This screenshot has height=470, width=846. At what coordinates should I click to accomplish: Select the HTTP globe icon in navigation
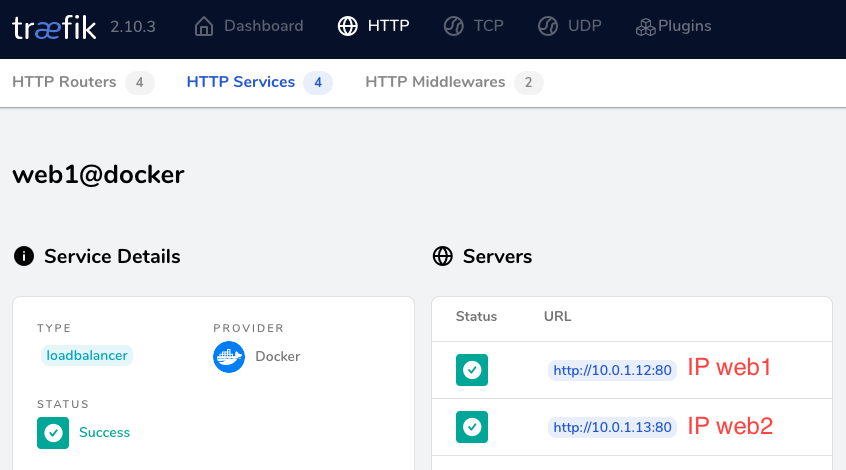pyautogui.click(x=348, y=26)
